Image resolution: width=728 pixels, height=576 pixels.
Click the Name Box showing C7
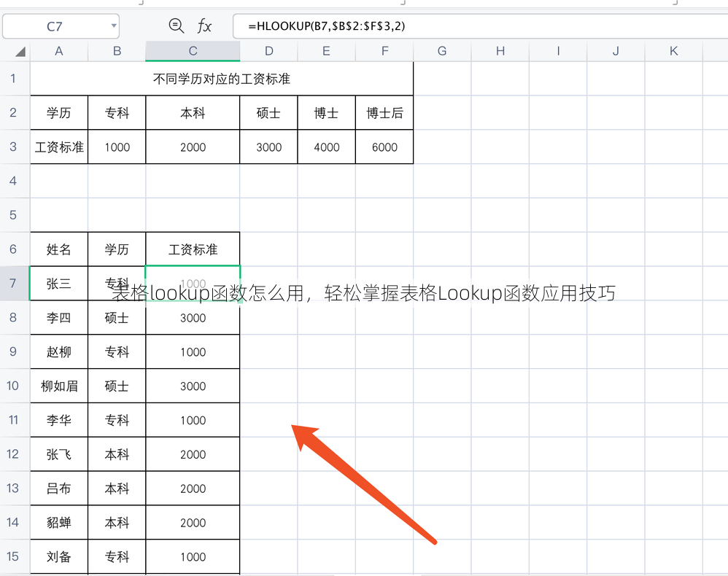61,26
